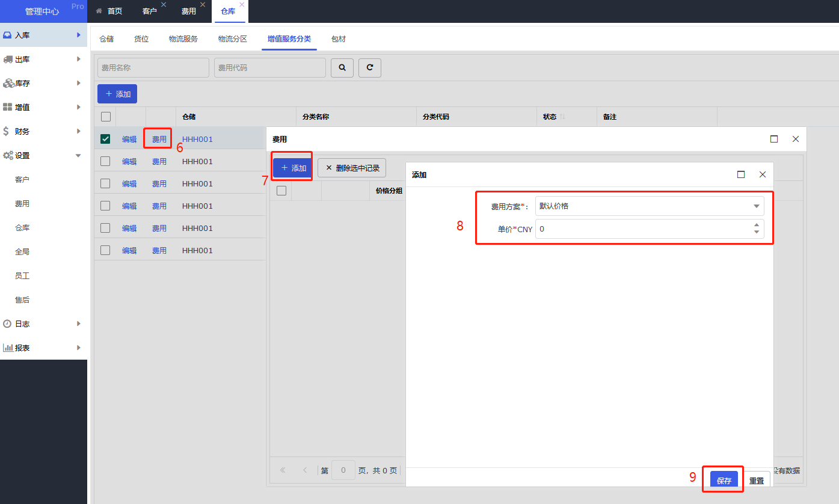Click the 设置 gears icon in sidebar
The width and height of the screenshot is (839, 504).
coord(8,155)
